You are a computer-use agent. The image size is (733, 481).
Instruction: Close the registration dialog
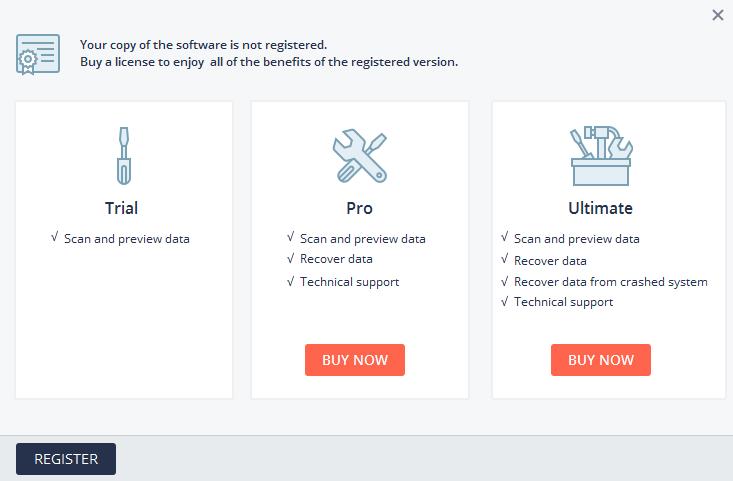[x=718, y=15]
